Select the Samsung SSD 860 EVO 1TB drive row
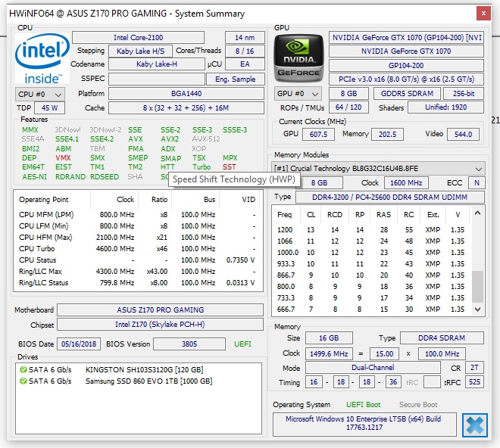This screenshot has height=448, width=500. 139,381
